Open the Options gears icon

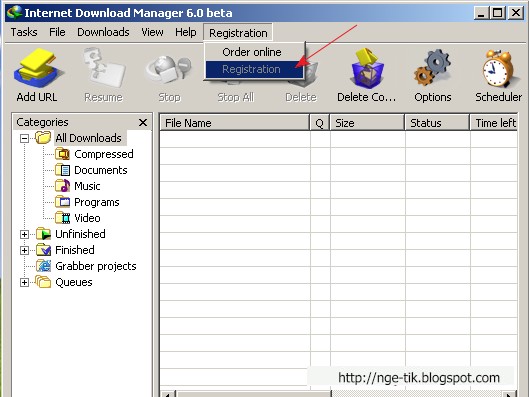click(x=433, y=67)
